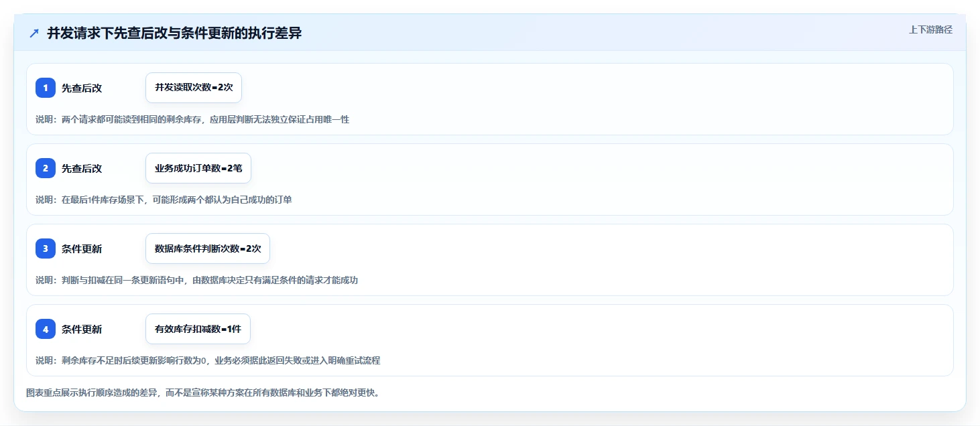Image resolution: width=980 pixels, height=426 pixels.
Task: Click the 有效库存扣减数=1件 chip
Action: tap(198, 329)
